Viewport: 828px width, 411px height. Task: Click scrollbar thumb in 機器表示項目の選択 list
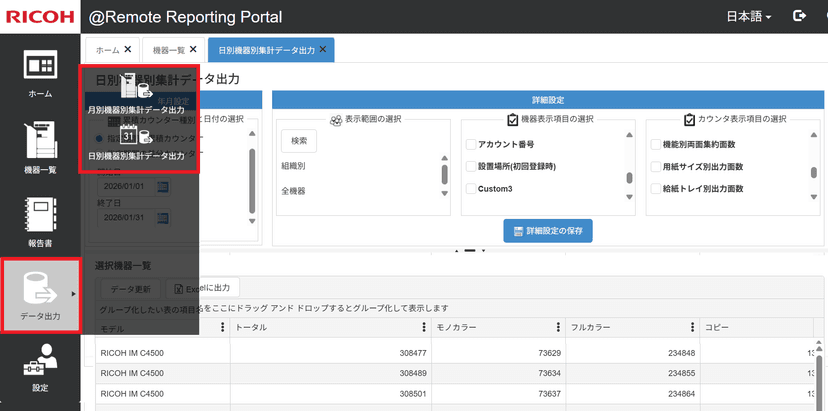[629, 178]
